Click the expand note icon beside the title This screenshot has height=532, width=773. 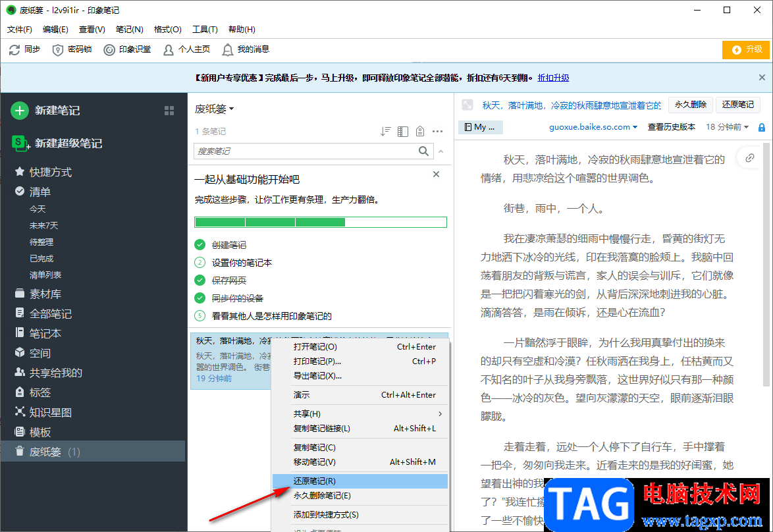pyautogui.click(x=467, y=105)
